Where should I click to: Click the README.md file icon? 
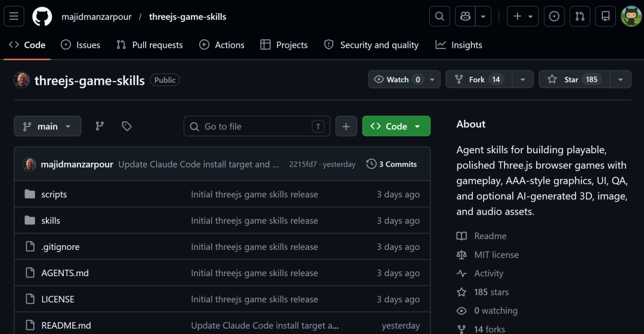click(x=30, y=326)
